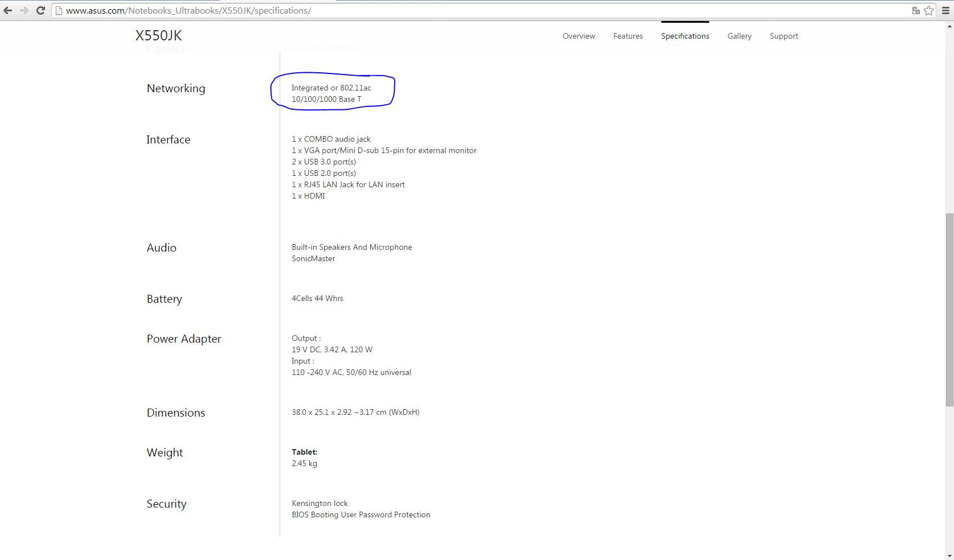The height and width of the screenshot is (560, 954).
Task: Click the Security section heading
Action: point(166,504)
